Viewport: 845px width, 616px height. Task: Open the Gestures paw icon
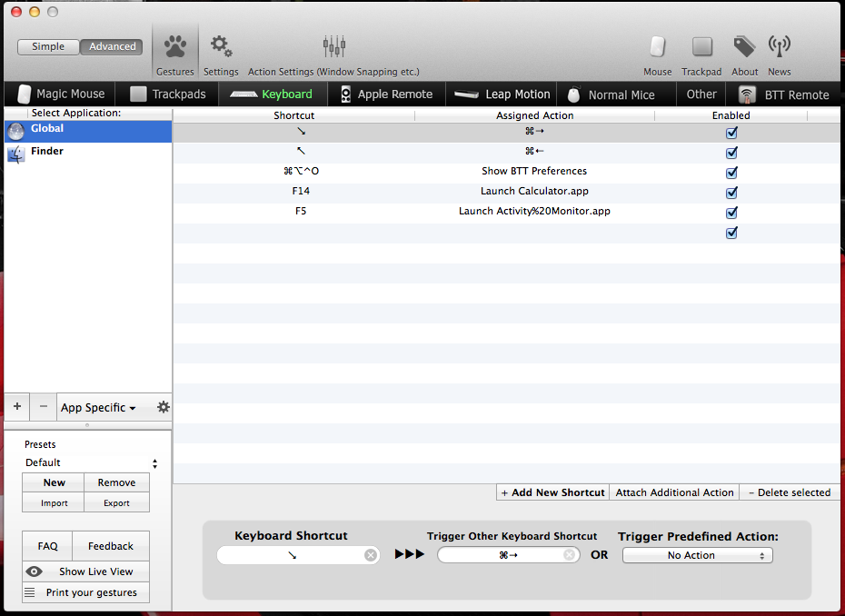pyautogui.click(x=175, y=47)
